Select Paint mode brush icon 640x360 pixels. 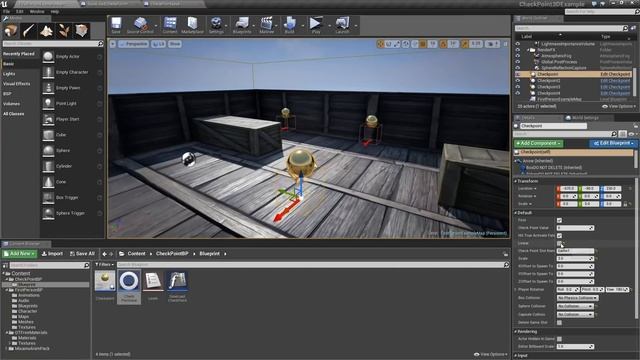click(x=29, y=31)
